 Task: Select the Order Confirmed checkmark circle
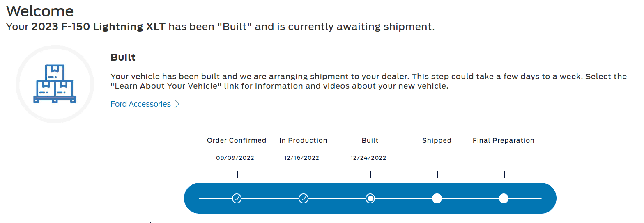click(x=237, y=198)
